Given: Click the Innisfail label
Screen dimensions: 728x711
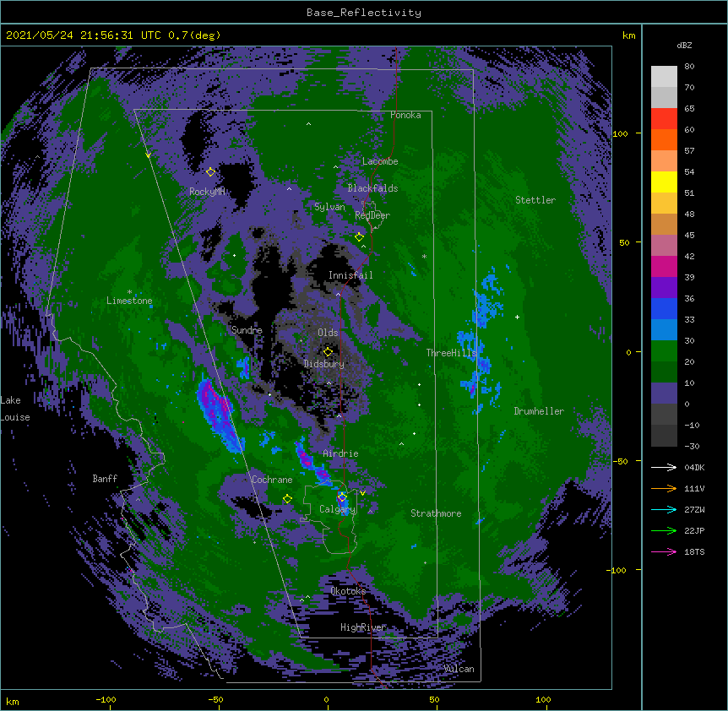Looking at the screenshot, I should click(350, 275).
